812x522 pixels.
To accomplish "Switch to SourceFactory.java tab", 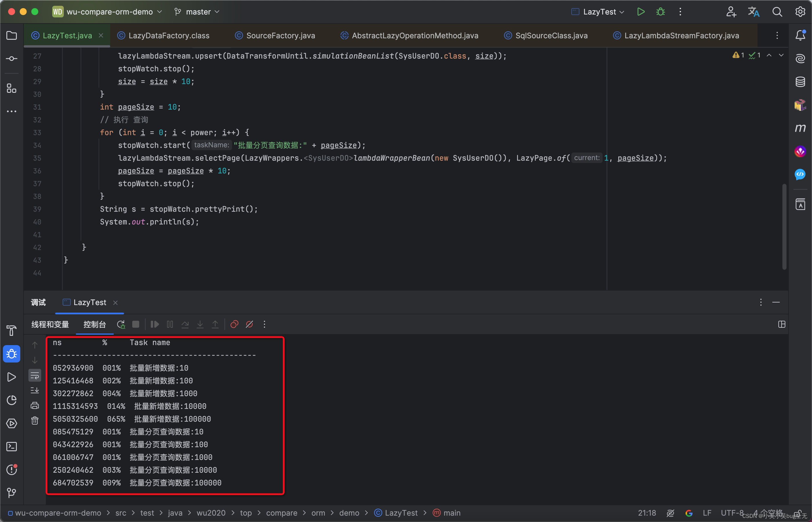I will coord(275,36).
